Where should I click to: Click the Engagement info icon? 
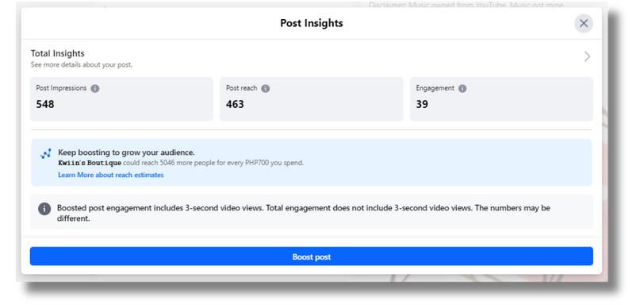[x=462, y=88]
